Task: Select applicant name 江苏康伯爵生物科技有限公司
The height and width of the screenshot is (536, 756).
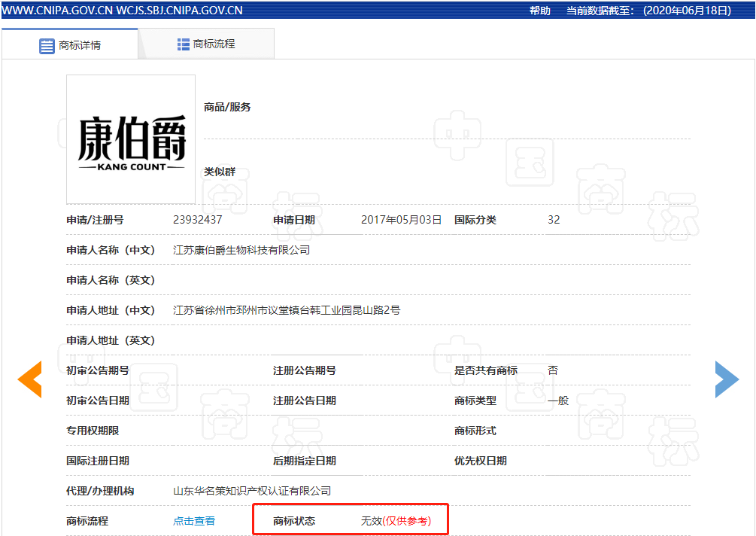Action: tap(241, 250)
